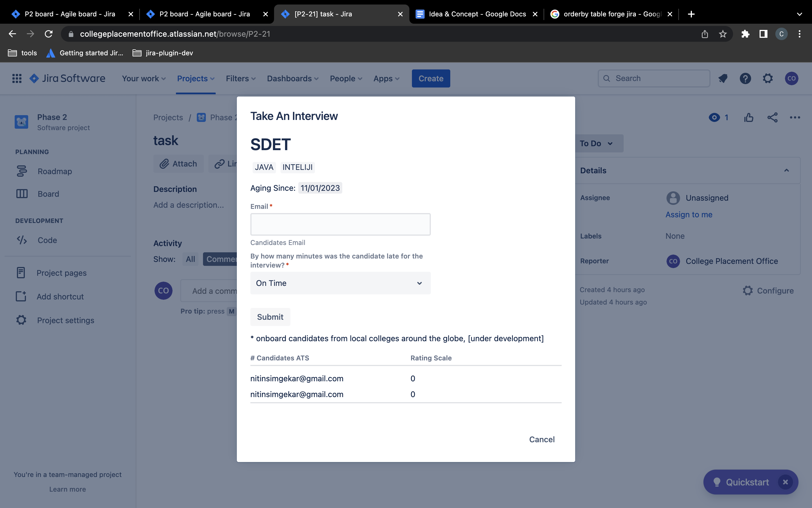This screenshot has width=812, height=508.
Task: Switch to the first P2 board tab
Action: pos(70,14)
